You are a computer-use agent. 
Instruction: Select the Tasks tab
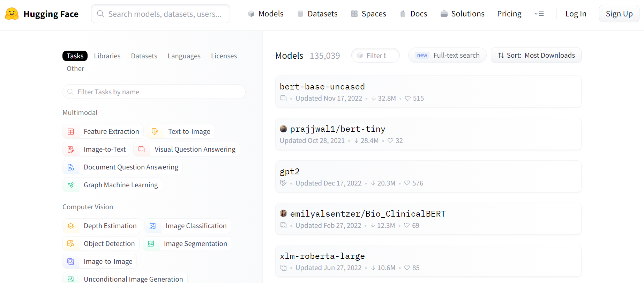pos(75,56)
